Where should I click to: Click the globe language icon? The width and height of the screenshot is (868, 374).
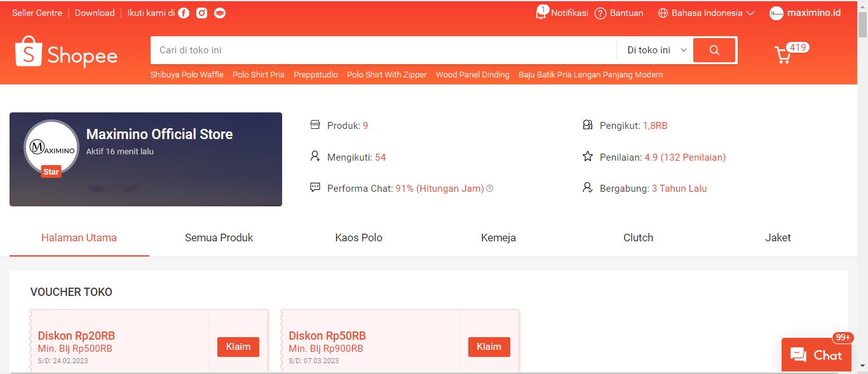(663, 13)
